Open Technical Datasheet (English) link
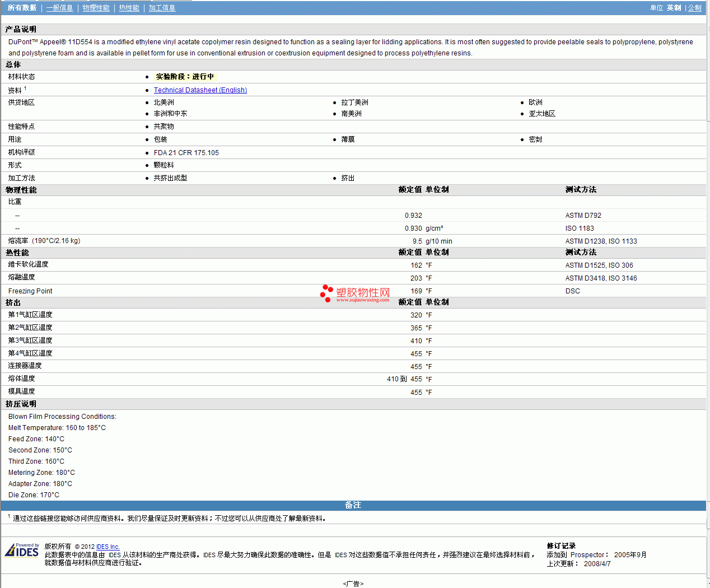The width and height of the screenshot is (710, 588). [x=200, y=90]
